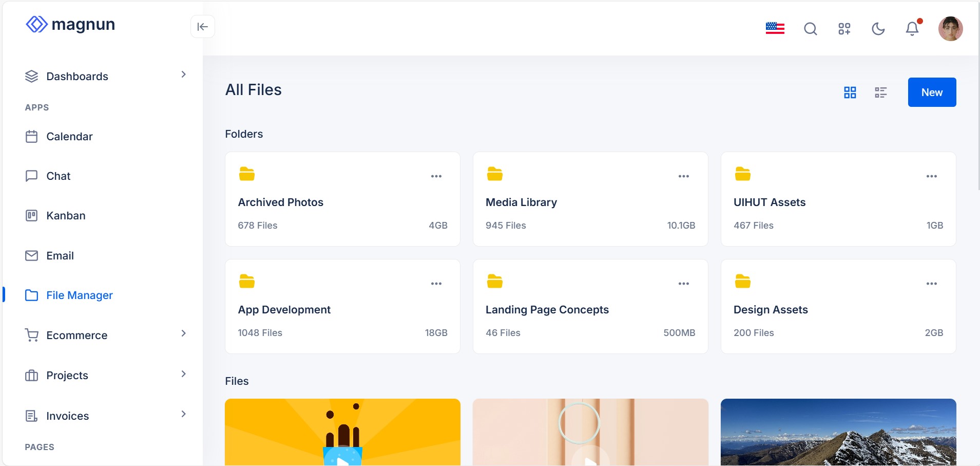
Task: Switch to dark mode using the moon icon
Action: tap(878, 29)
